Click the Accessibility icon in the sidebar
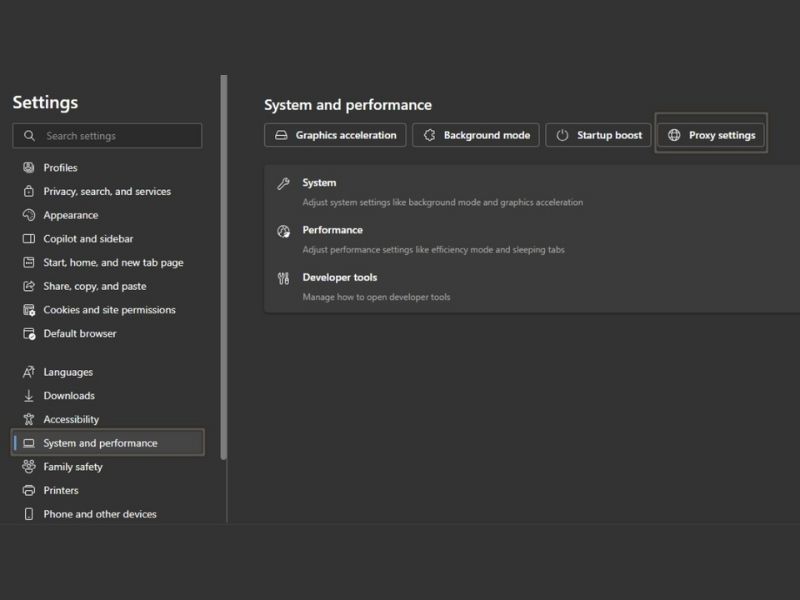 29,419
